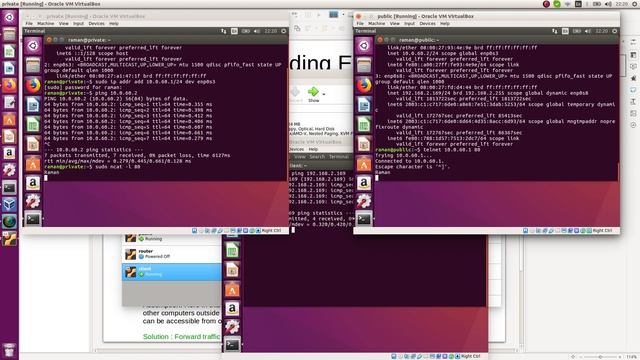640x360 pixels.
Task: Open Terminal from the host launcher
Action: (x=9, y=187)
